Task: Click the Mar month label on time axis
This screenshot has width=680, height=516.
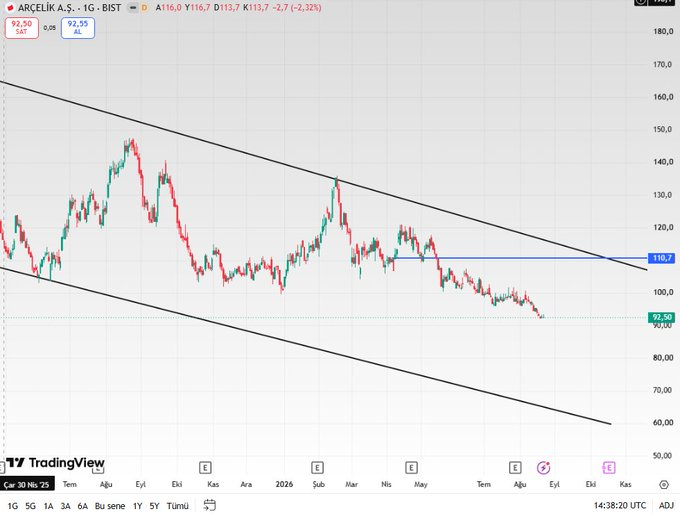Action: click(x=351, y=484)
